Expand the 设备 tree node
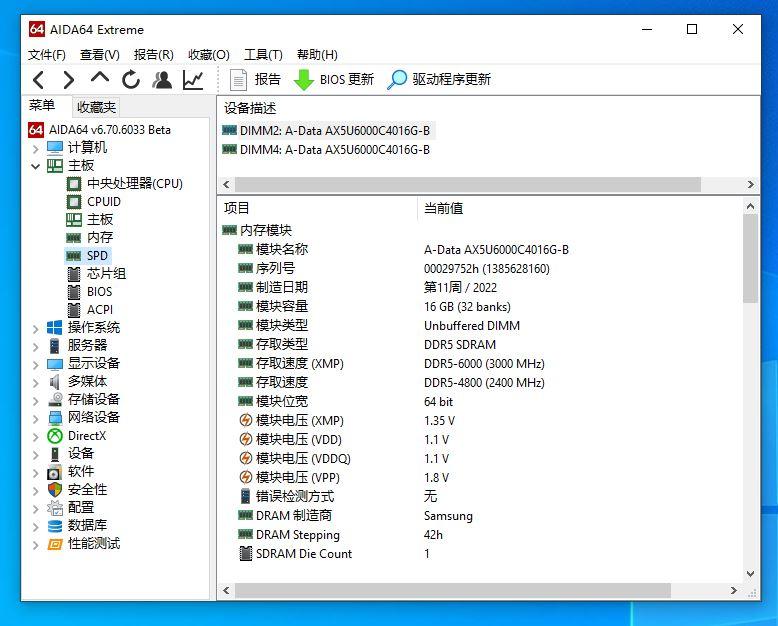 coord(35,454)
